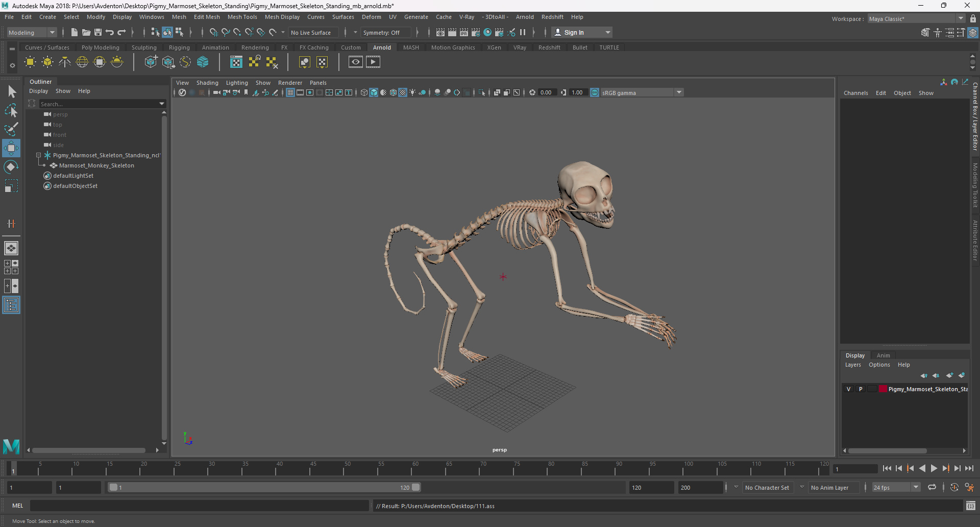Switch to the Anim layer tab
980x527 pixels.
[883, 355]
